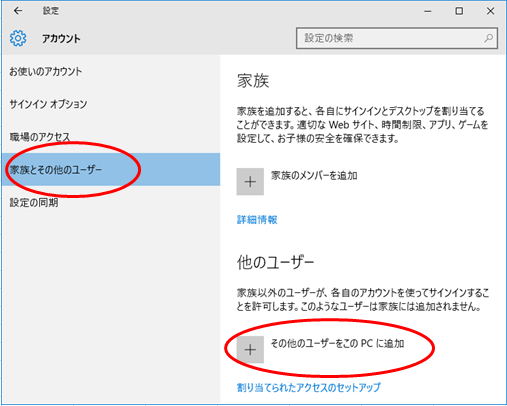
Task: Minimize the 設定 window
Action: click(x=428, y=11)
